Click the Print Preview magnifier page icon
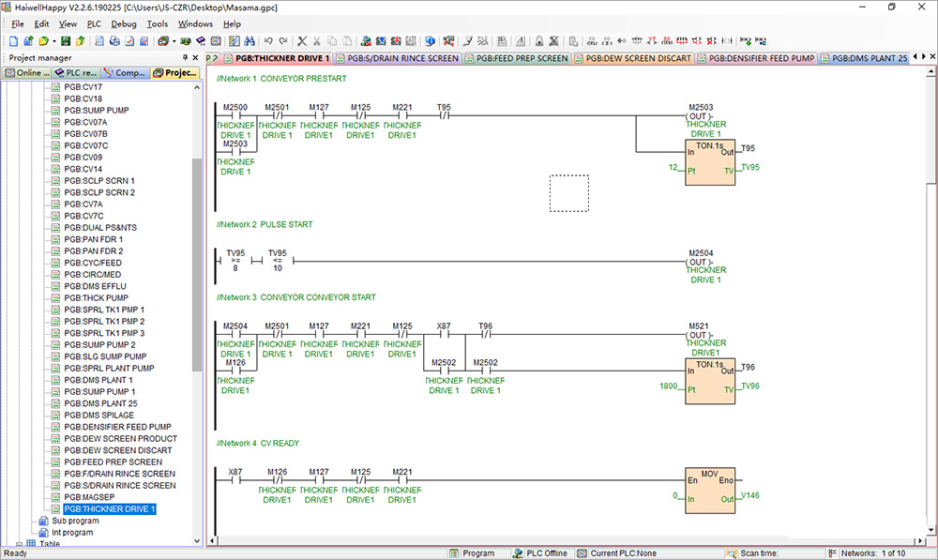This screenshot has height=560, width=938. pyautogui.click(x=99, y=40)
